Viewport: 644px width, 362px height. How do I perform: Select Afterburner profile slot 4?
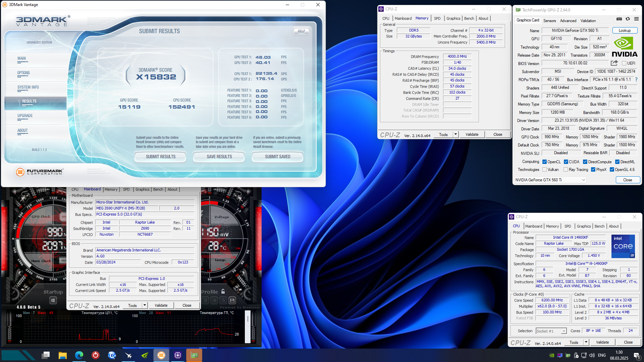[x=214, y=300]
